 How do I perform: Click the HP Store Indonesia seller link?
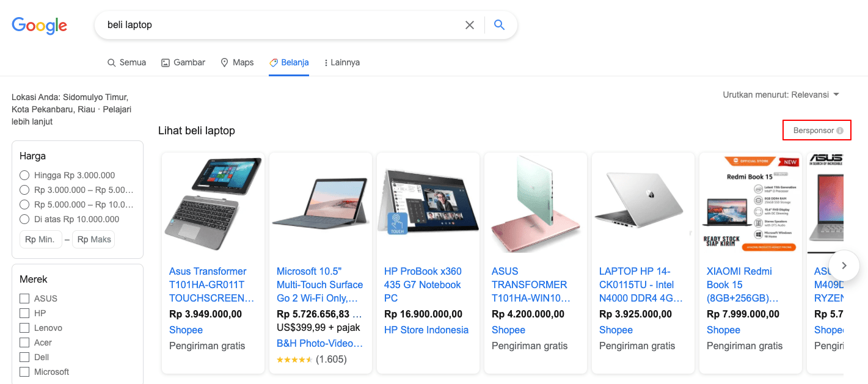(426, 330)
